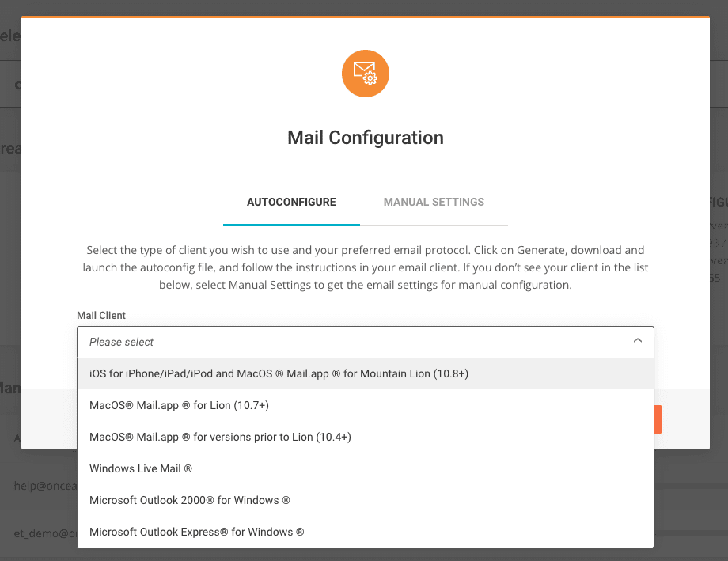Viewport: 728px width, 561px height.
Task: Click the gray bar in the help@ row
Action: [x=690, y=486]
